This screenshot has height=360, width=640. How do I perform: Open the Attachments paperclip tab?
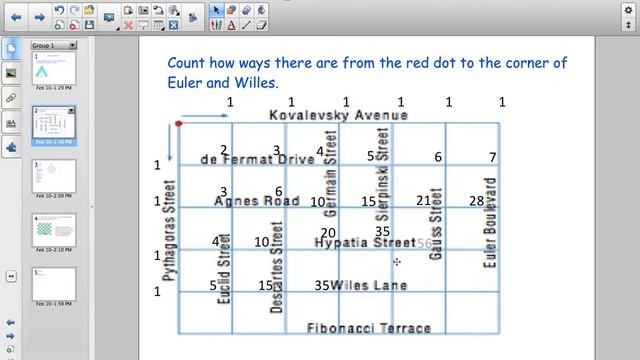[11, 98]
